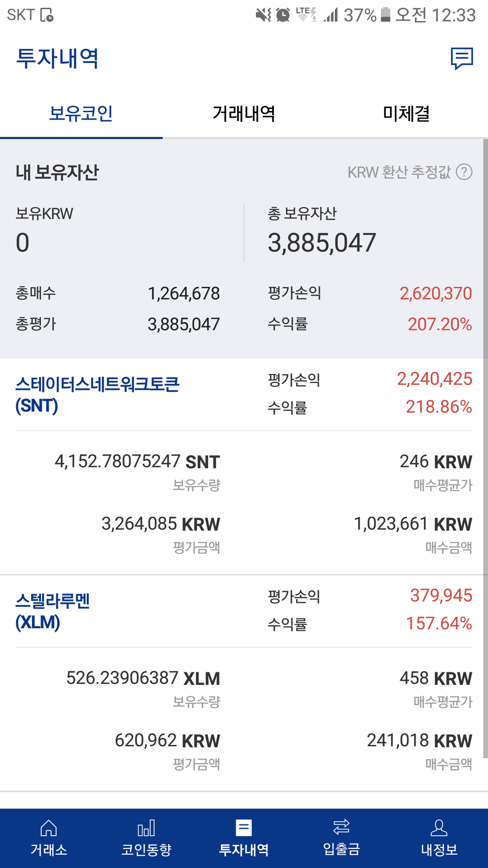Open the chat message icon

pos(462,59)
